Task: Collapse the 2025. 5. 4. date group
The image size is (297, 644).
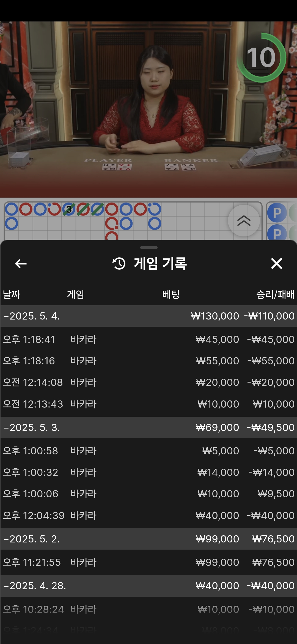Action: coord(32,316)
